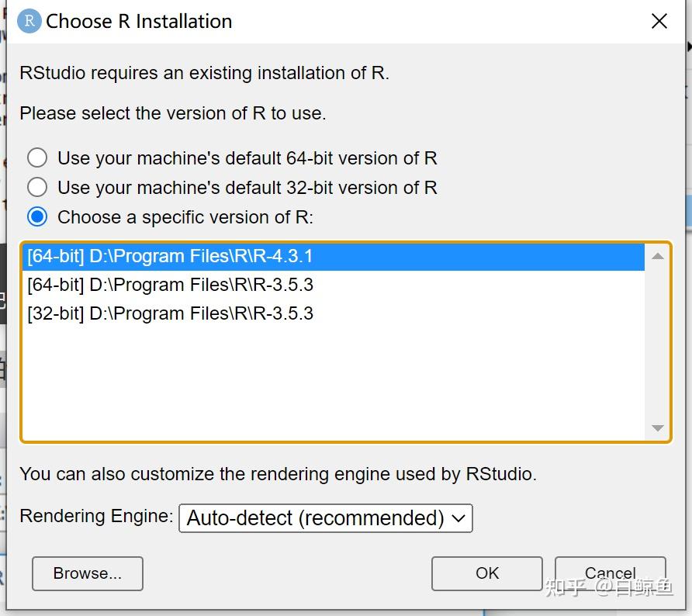This screenshot has height=616, width=692.
Task: Select default 32-bit version of R option
Action: point(37,188)
